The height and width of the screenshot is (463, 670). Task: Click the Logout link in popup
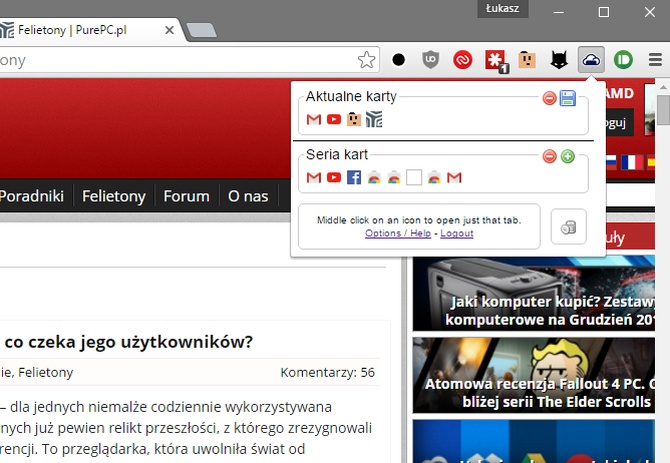click(457, 233)
